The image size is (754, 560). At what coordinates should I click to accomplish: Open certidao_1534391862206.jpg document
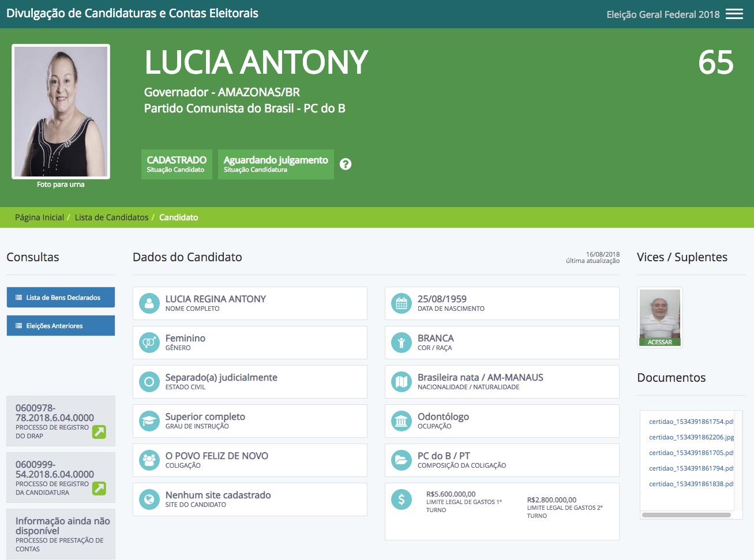click(x=691, y=437)
